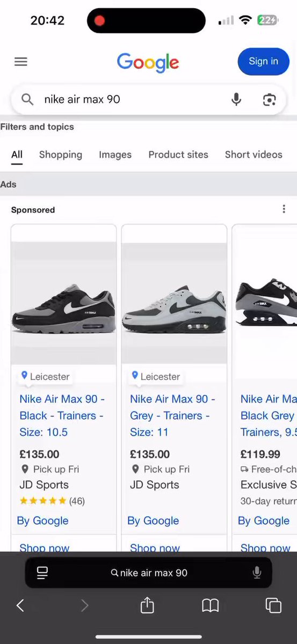Switch to the Shopping tab
Image resolution: width=297 pixels, height=644 pixels.
61,155
